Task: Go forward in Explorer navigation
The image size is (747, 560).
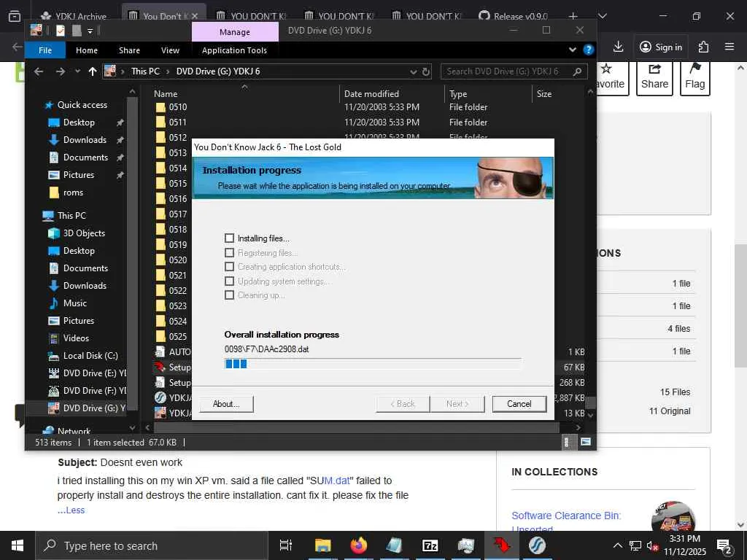Action: pos(60,71)
